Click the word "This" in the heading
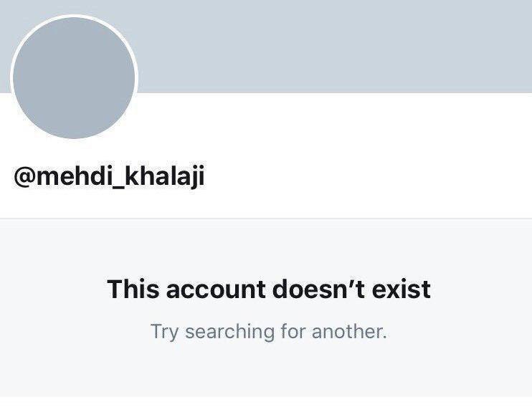532x412 pixels. pyautogui.click(x=133, y=289)
